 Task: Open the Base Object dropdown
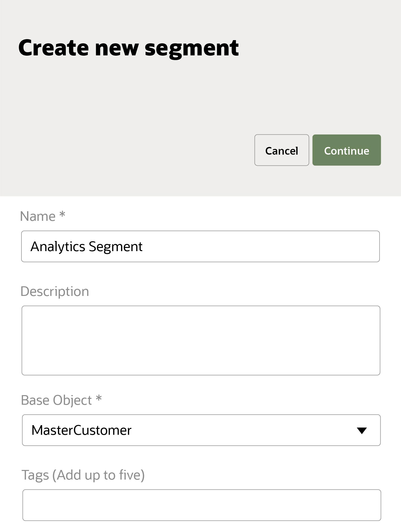point(201,430)
